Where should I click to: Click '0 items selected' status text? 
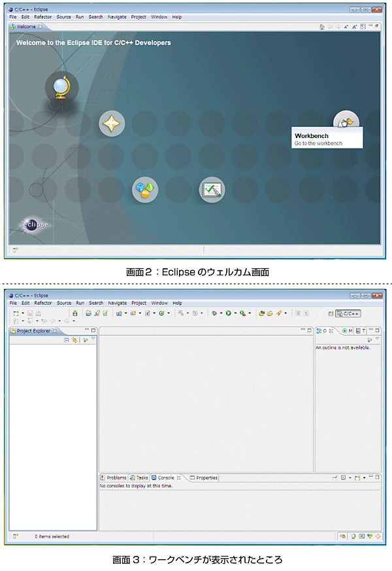pyautogui.click(x=52, y=536)
